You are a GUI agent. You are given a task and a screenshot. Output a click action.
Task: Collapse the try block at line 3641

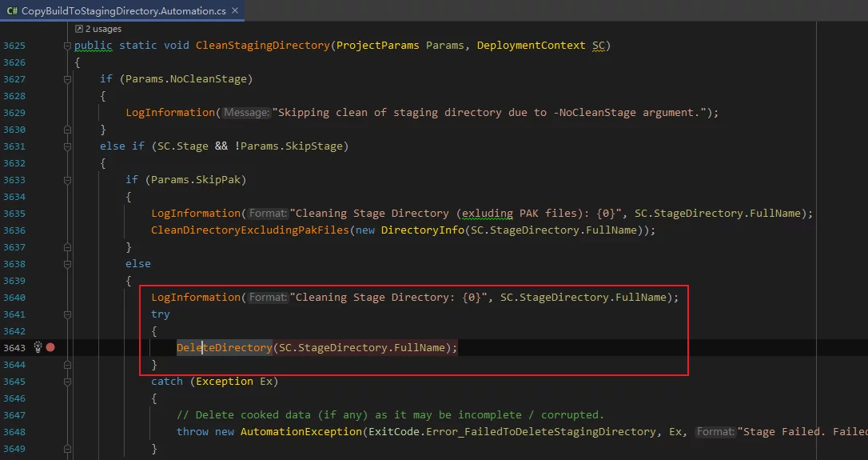[x=66, y=314]
